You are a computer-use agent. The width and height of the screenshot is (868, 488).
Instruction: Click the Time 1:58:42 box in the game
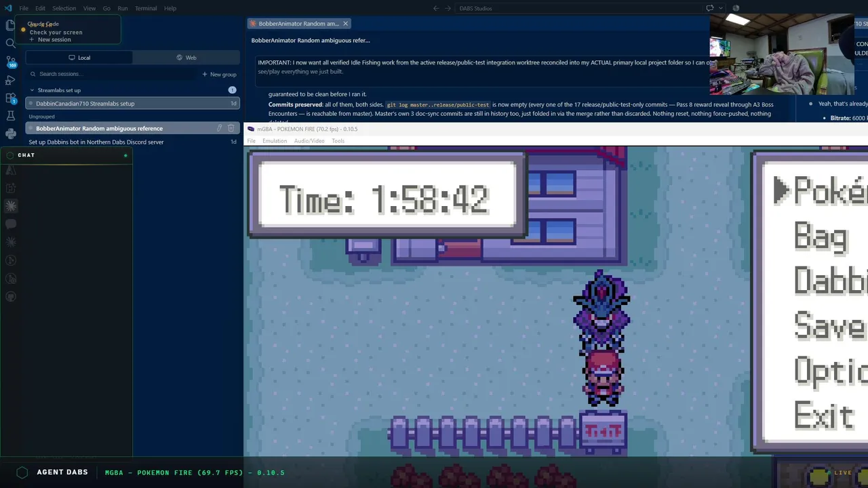point(387,195)
